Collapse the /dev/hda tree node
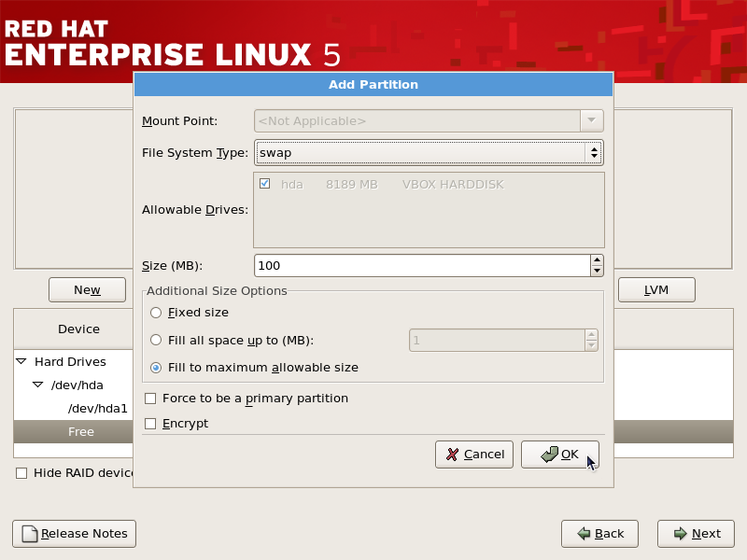Image resolution: width=747 pixels, height=560 pixels. click(x=37, y=385)
